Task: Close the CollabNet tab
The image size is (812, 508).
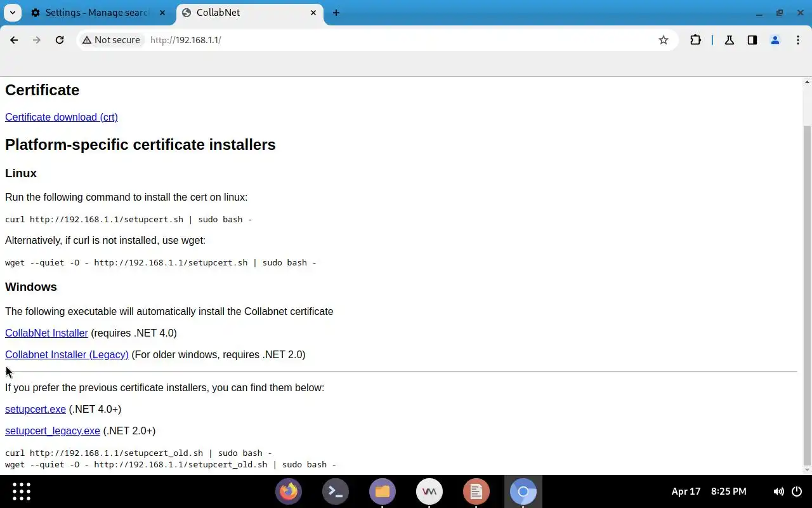Action: click(x=313, y=13)
